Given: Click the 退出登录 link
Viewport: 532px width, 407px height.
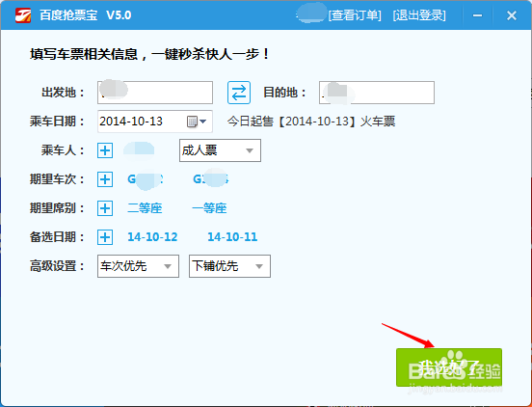Looking at the screenshot, I should [419, 15].
